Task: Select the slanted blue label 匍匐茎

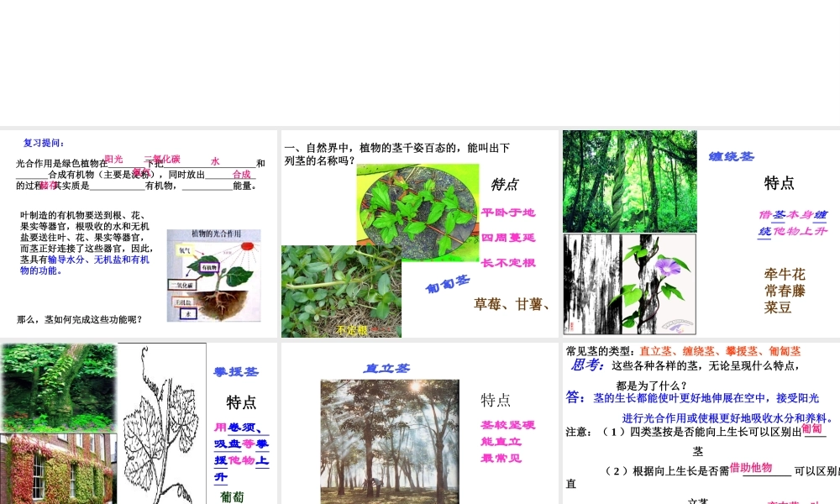Action: point(448,284)
